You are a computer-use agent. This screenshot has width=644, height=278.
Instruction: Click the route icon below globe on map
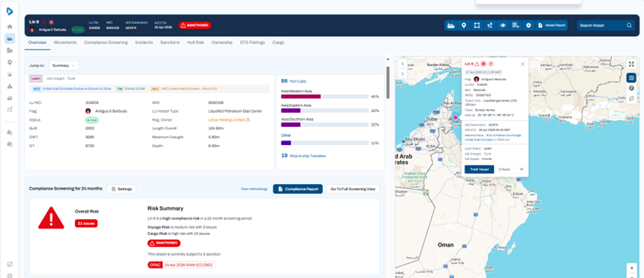click(x=632, y=98)
